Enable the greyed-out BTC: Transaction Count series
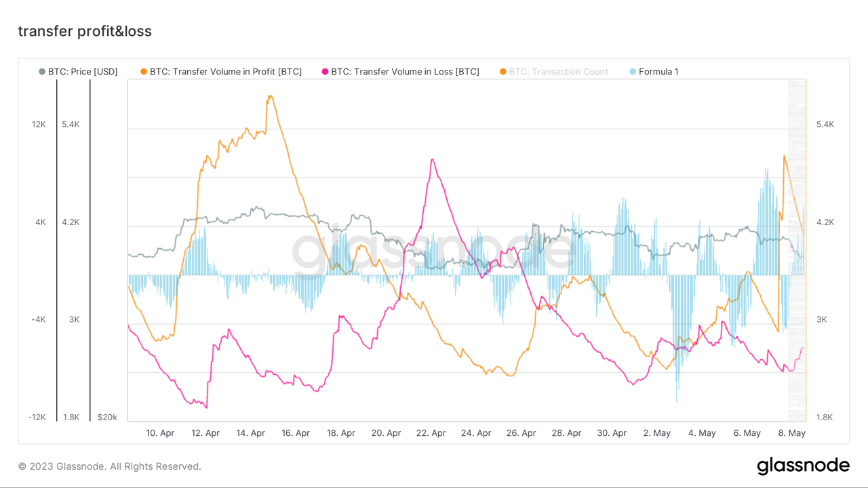Image resolution: width=868 pixels, height=488 pixels. pyautogui.click(x=553, y=71)
